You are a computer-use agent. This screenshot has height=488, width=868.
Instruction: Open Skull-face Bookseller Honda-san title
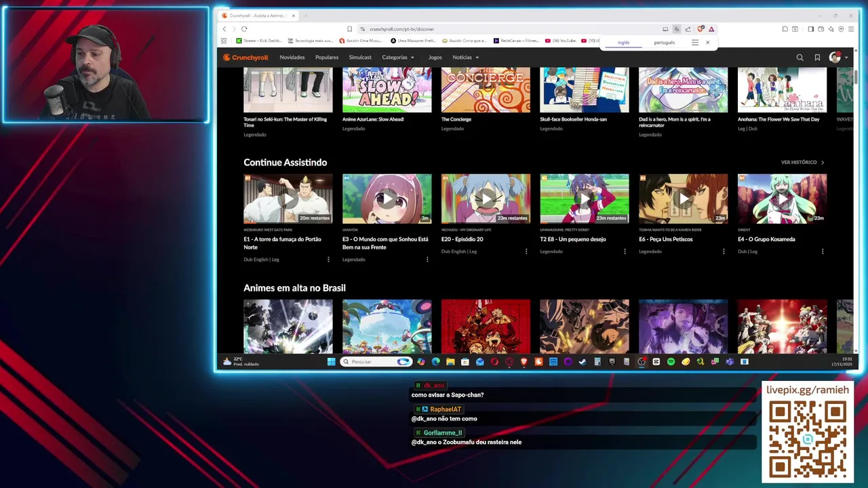(573, 119)
